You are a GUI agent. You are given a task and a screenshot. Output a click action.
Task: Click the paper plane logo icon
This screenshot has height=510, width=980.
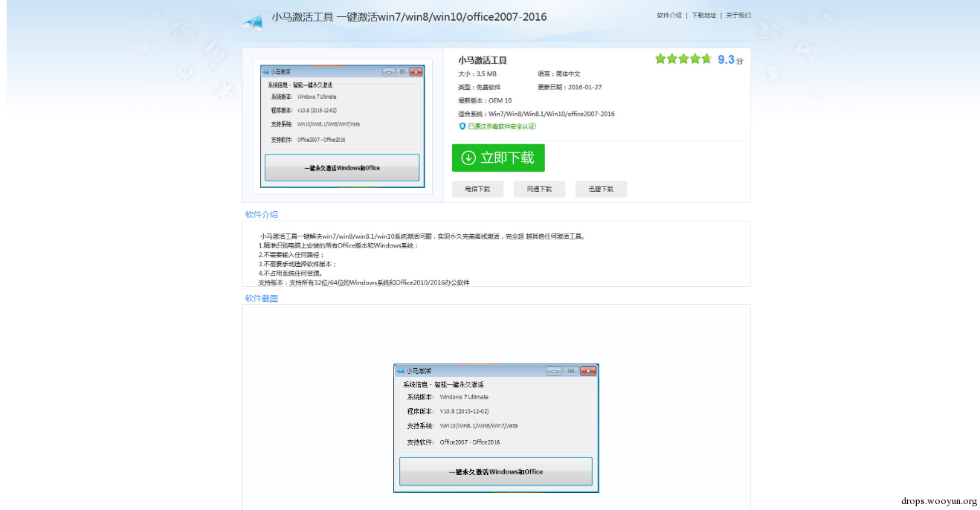pyautogui.click(x=254, y=22)
